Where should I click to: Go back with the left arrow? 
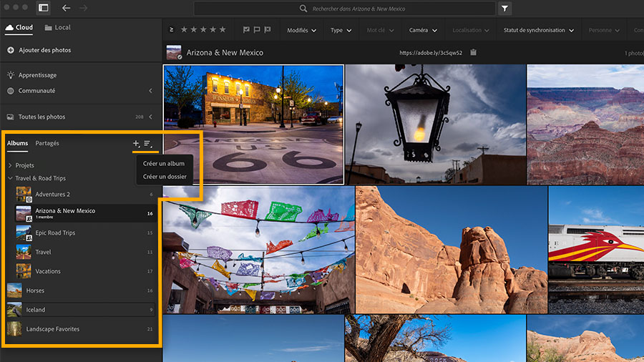67,8
